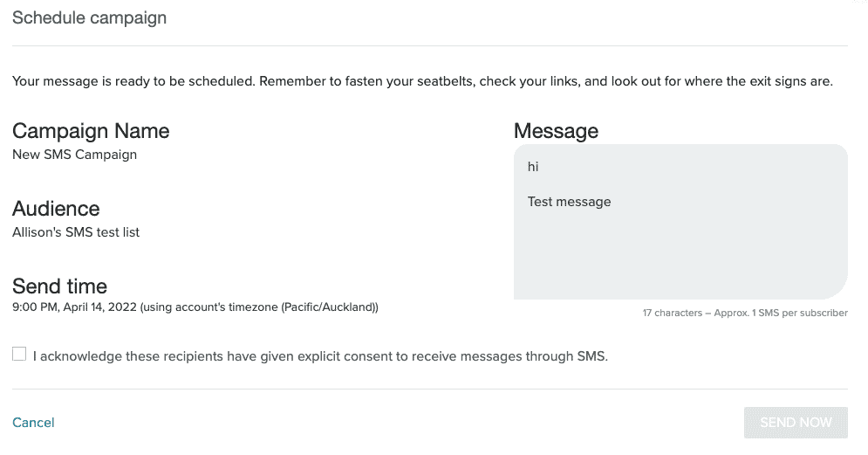Image resolution: width=868 pixels, height=455 pixels.
Task: Click 'Your message is ready to be scheduled' sentence
Action: (x=133, y=82)
